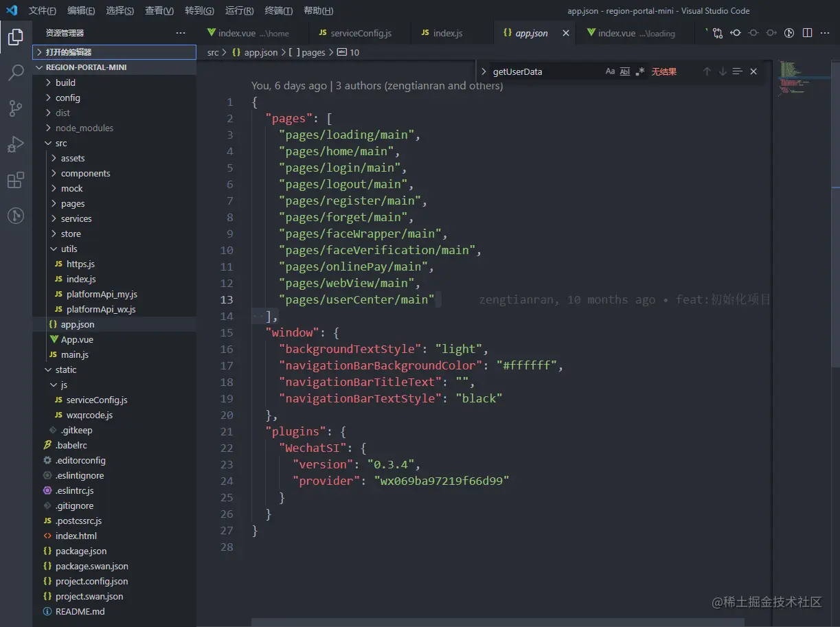Click in the getUserData find input

pyautogui.click(x=546, y=71)
